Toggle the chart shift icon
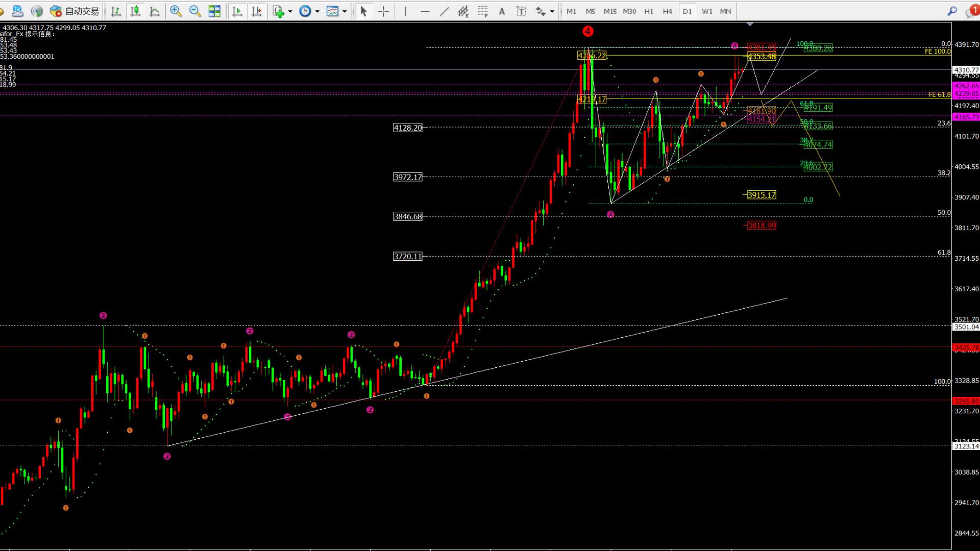Image resolution: width=980 pixels, height=551 pixels. pos(256,11)
